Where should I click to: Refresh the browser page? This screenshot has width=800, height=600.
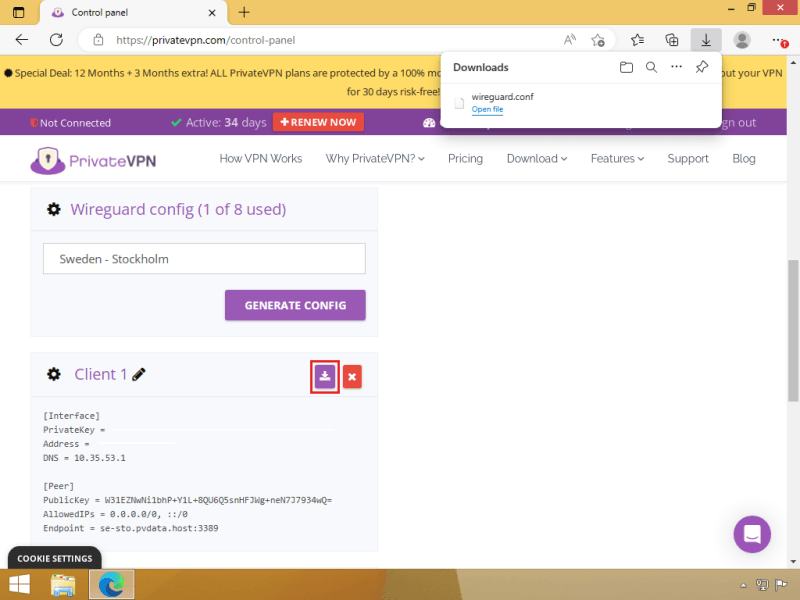tap(57, 40)
